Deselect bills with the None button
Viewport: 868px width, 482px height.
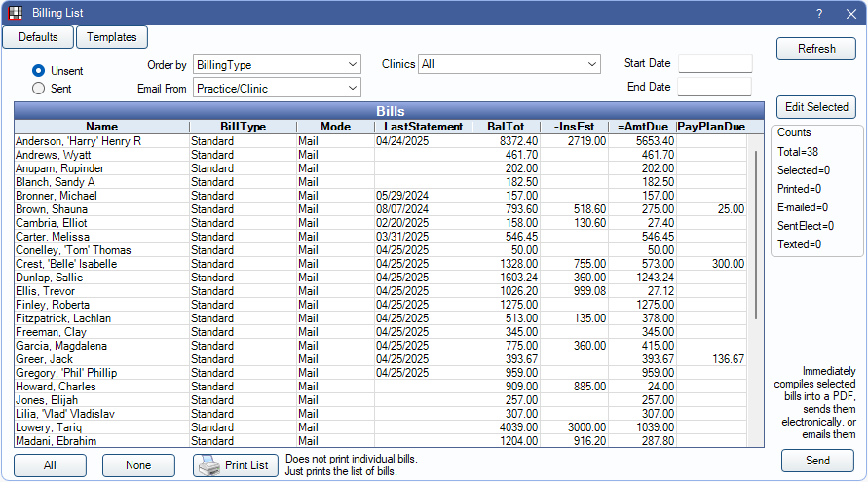[x=138, y=465]
